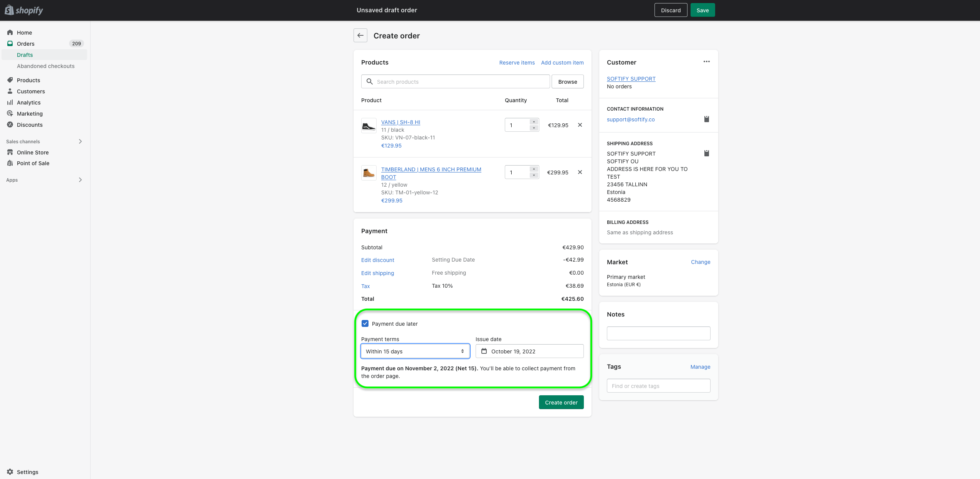Open Analytics from the sidebar
980x479 pixels.
pyautogui.click(x=28, y=103)
